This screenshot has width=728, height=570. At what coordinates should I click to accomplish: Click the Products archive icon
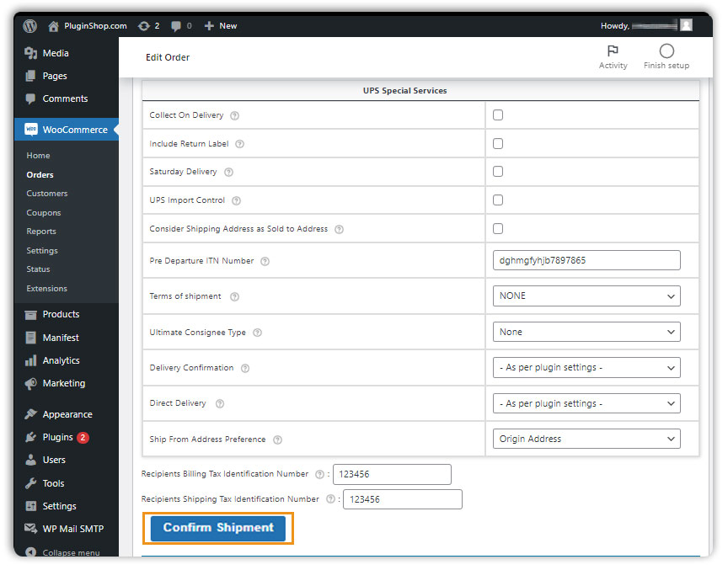[30, 315]
